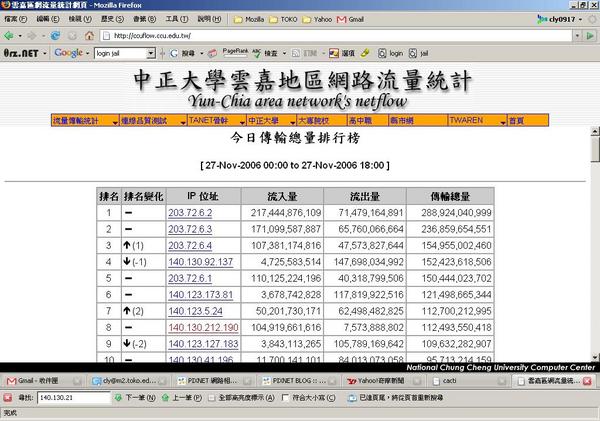Click the grey Forward arrow button
The height and width of the screenshot is (421, 600).
[x=32, y=36]
